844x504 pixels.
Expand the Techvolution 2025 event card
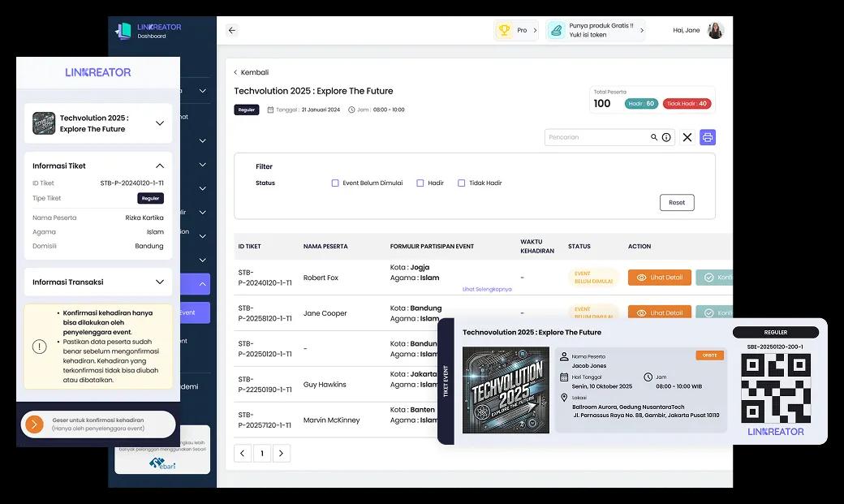(159, 123)
